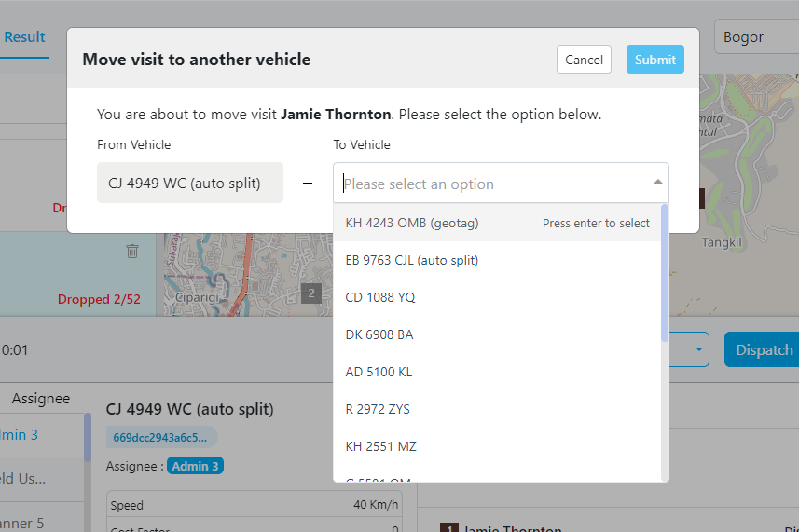This screenshot has height=532, width=799.
Task: Click the Admin 3 assignee badge
Action: (195, 466)
